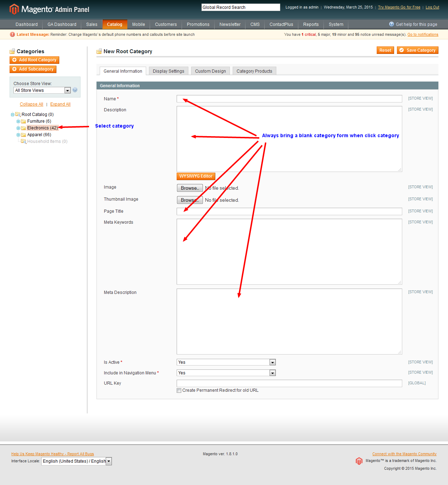The height and width of the screenshot is (485, 448).
Task: Select Apparel (66) in category tree
Action: [x=39, y=135]
